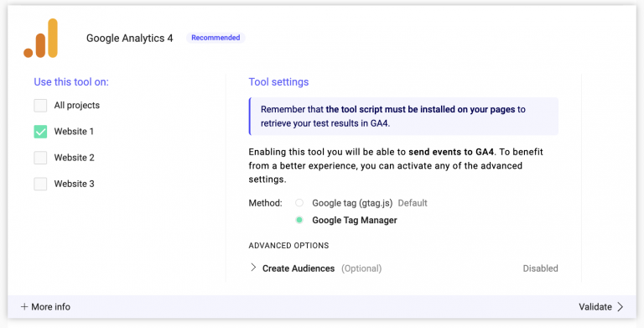The width and height of the screenshot is (644, 328).
Task: Select the Google tag (gtag.js) radio button
Action: pyautogui.click(x=299, y=203)
